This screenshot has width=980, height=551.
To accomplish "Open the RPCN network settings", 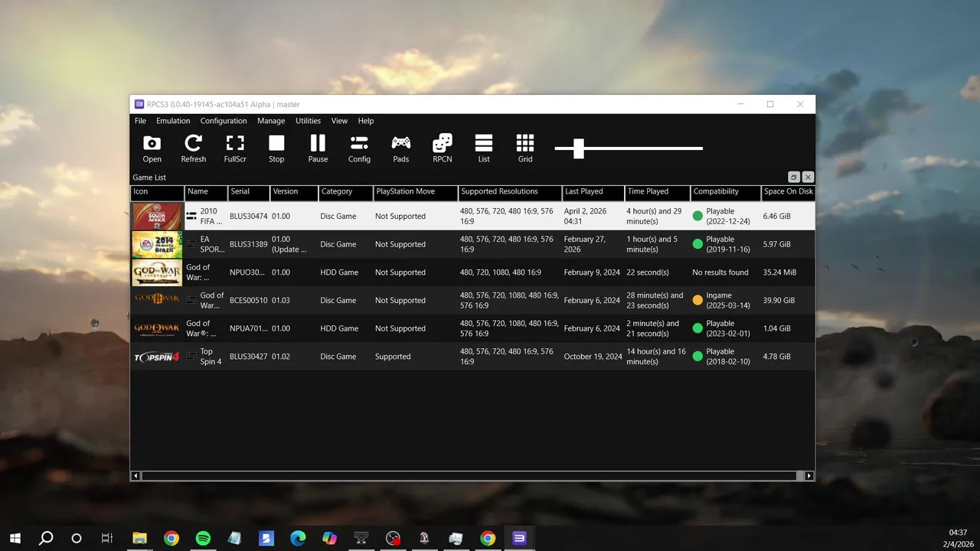I will (443, 149).
